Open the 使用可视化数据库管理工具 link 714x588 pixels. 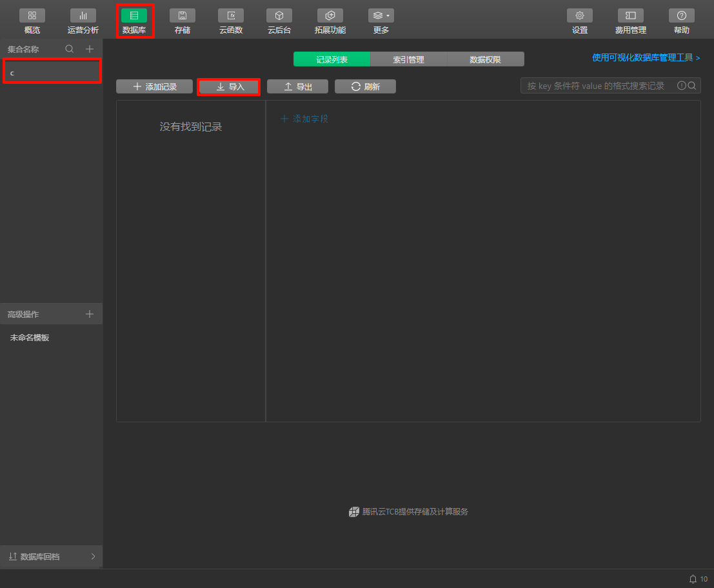646,58
